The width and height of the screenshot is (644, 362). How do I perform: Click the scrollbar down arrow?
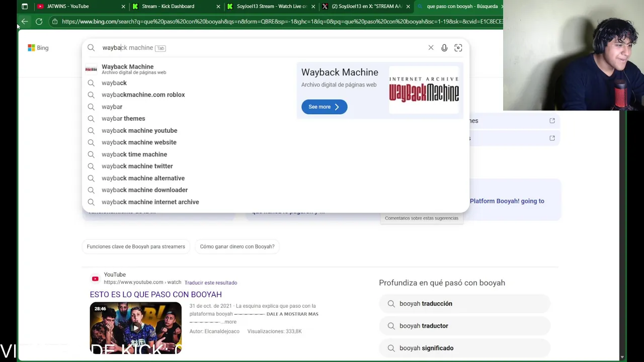click(x=622, y=357)
